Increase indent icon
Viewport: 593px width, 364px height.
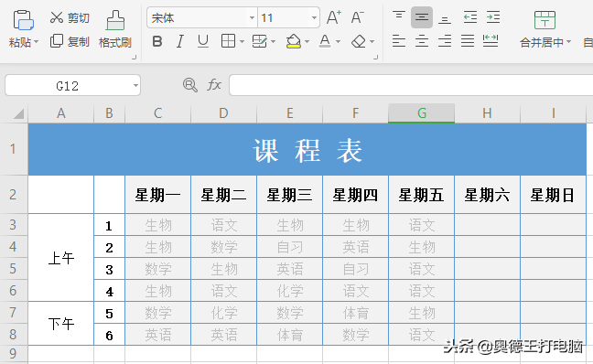(493, 17)
